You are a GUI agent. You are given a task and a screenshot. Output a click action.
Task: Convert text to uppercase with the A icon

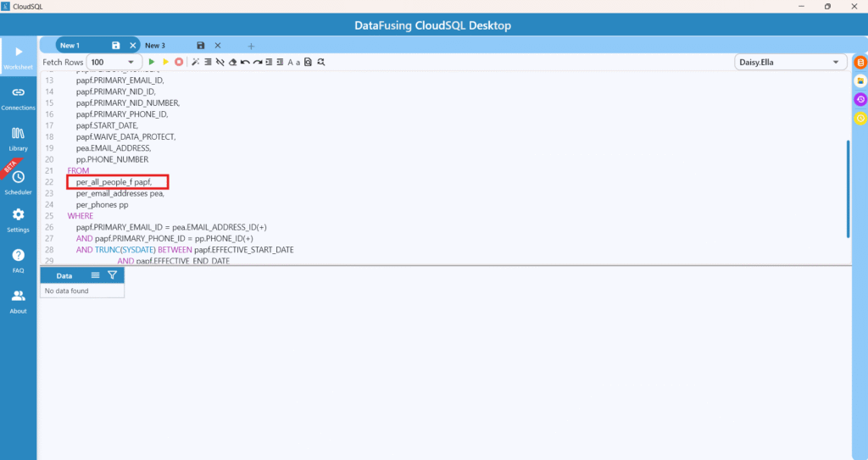(290, 63)
